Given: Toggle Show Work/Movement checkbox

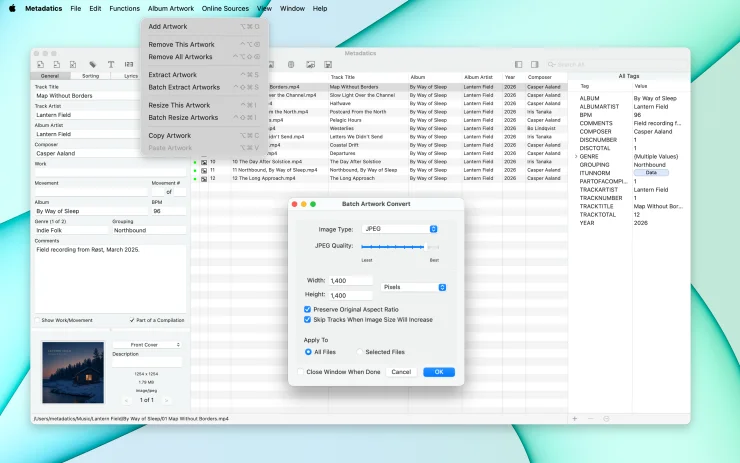Looking at the screenshot, I should (37, 320).
